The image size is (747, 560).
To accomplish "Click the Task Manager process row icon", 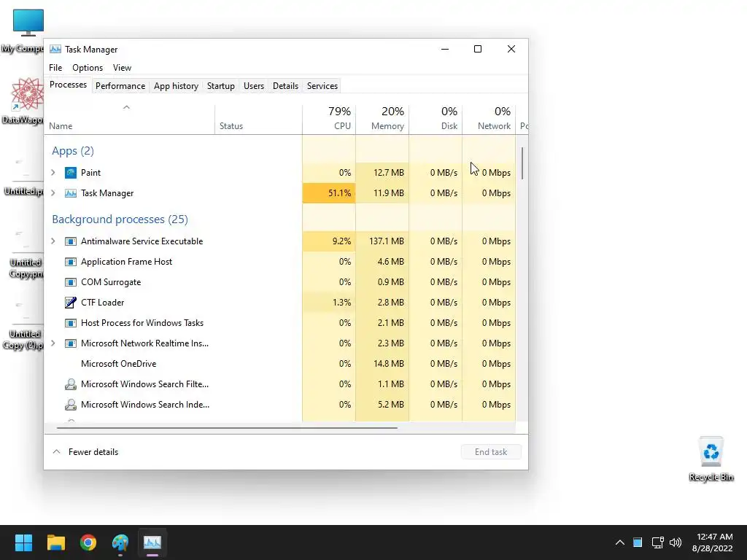I will [x=71, y=192].
